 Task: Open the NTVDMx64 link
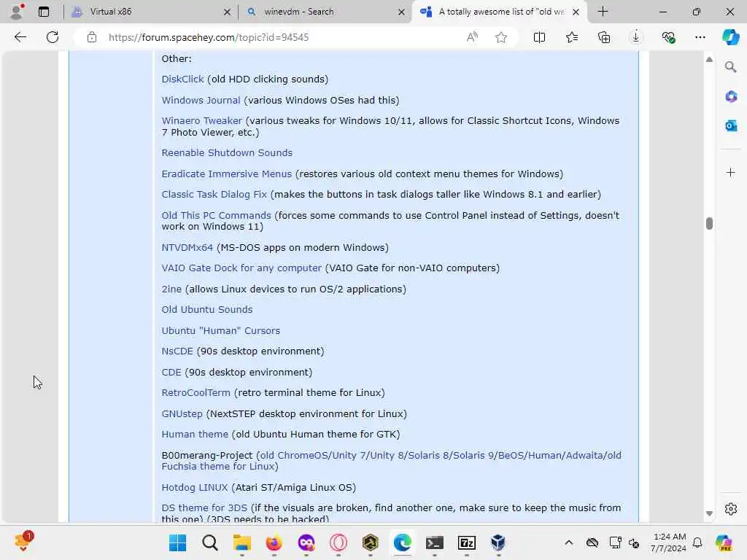click(x=187, y=248)
